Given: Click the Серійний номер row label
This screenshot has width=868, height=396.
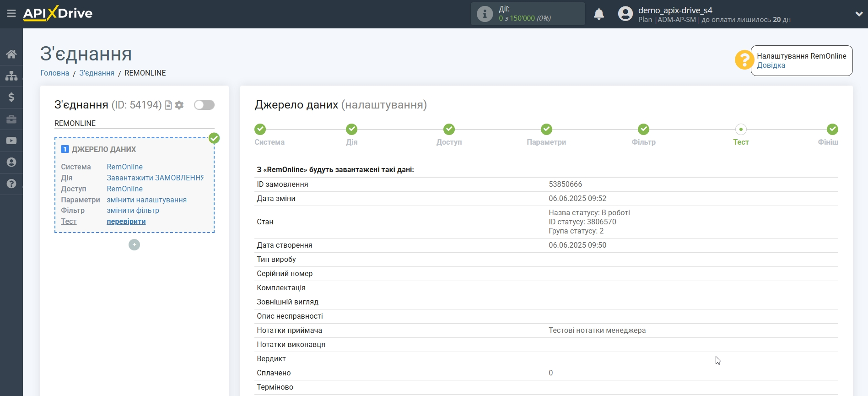Looking at the screenshot, I should pos(285,273).
